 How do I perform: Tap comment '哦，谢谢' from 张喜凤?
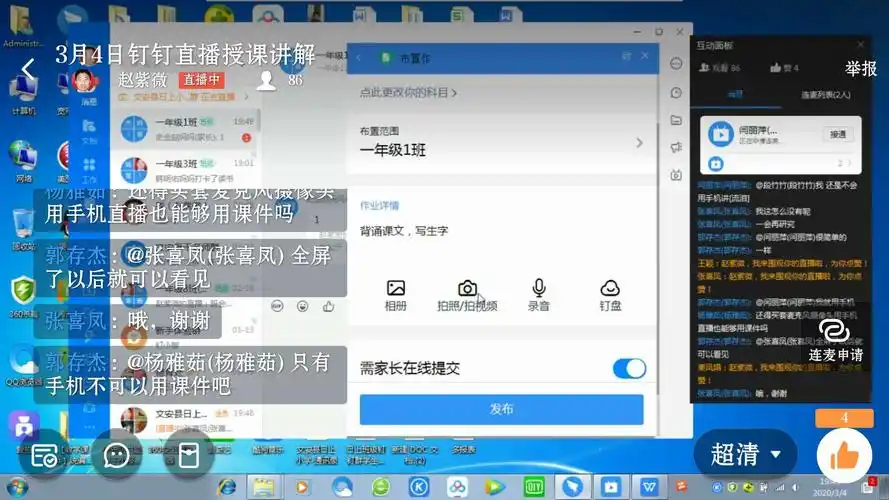click(128, 321)
